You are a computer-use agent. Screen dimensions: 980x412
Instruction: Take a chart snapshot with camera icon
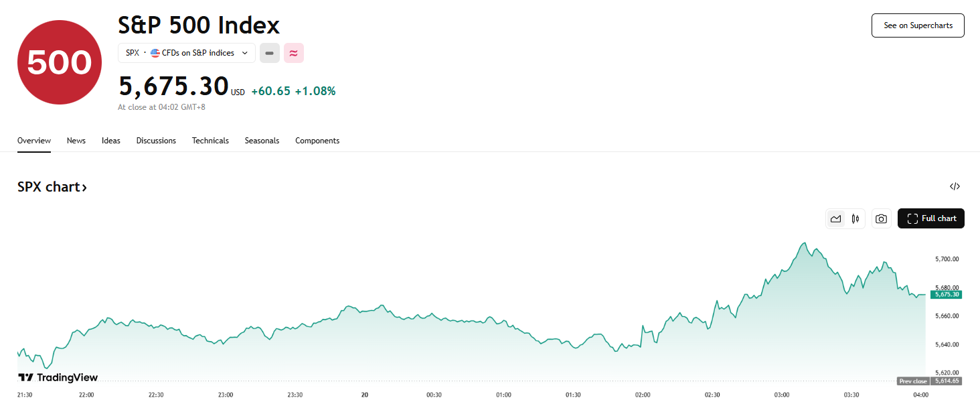pyautogui.click(x=882, y=218)
